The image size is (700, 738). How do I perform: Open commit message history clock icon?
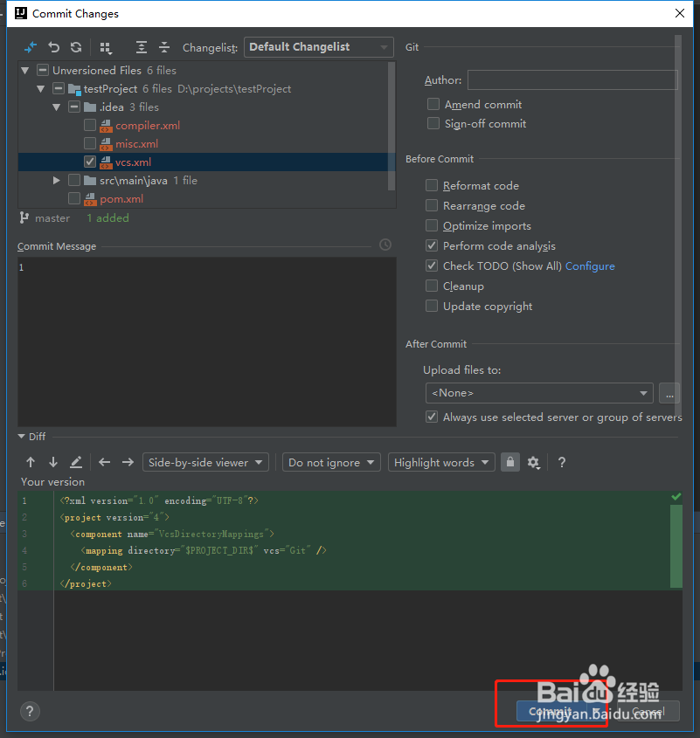pyautogui.click(x=385, y=245)
